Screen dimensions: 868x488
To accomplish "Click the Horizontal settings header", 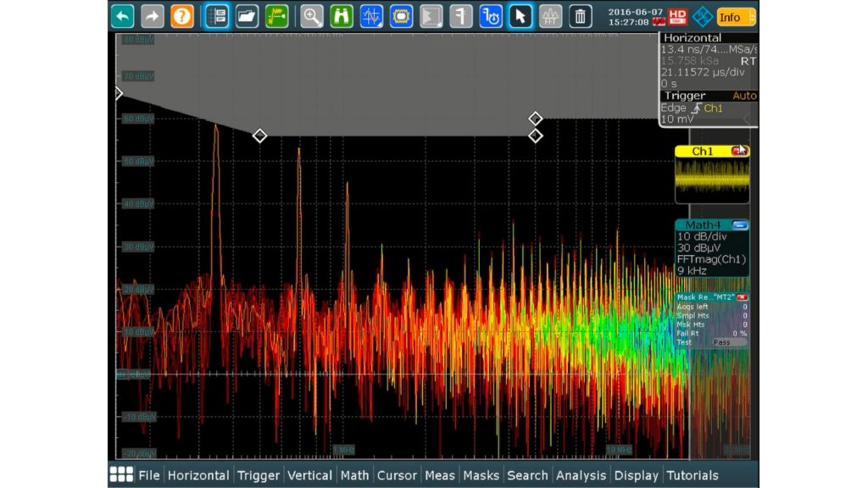I will point(693,37).
